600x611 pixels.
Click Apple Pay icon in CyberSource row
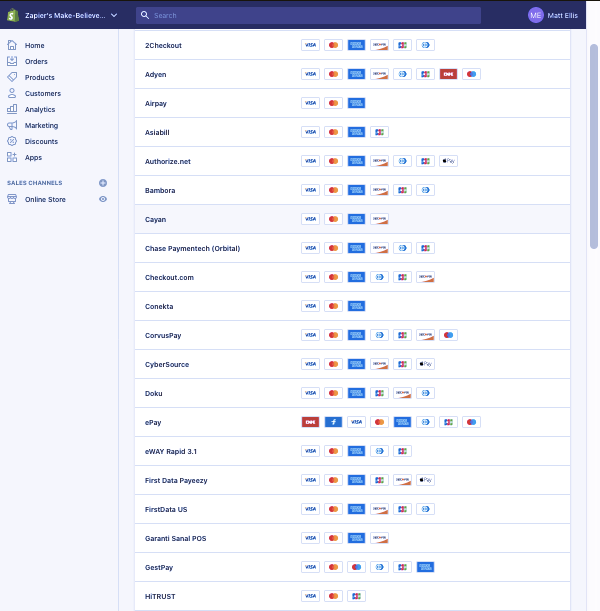click(x=425, y=364)
